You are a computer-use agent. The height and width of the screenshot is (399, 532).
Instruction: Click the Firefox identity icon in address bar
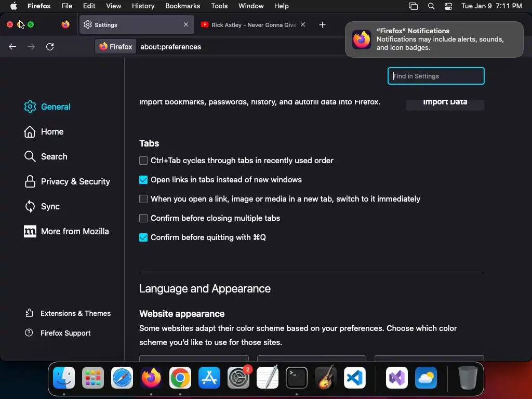coord(116,46)
